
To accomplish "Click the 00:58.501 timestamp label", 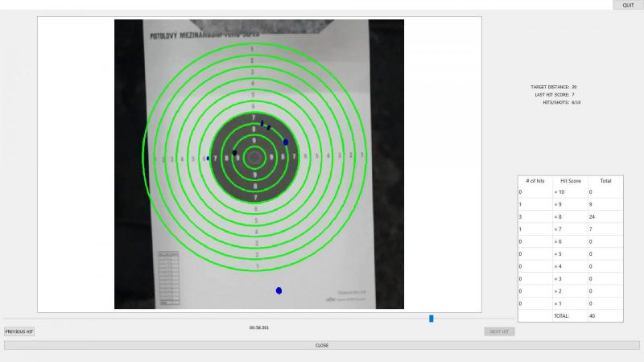I will click(259, 327).
